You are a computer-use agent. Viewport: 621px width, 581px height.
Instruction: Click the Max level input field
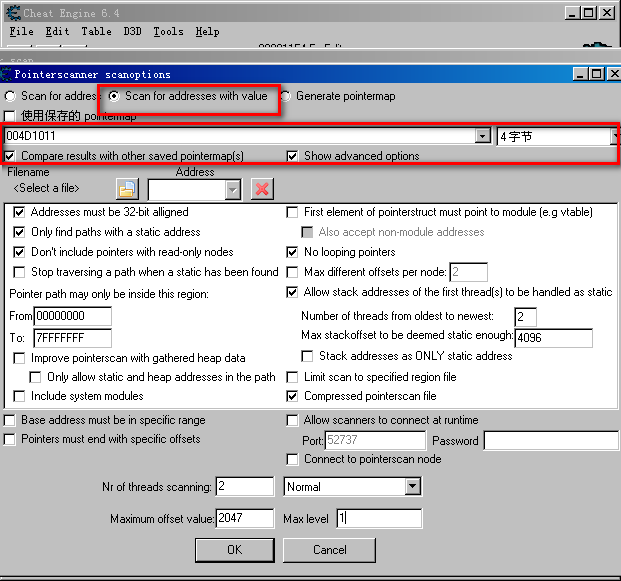(378, 518)
